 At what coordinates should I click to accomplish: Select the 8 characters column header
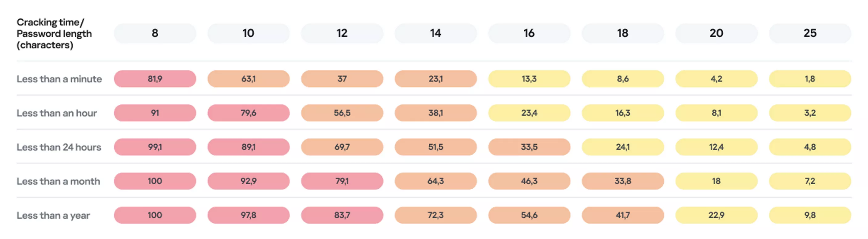(x=155, y=33)
